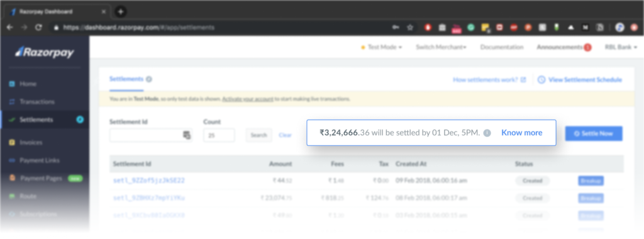Image resolution: width=644 pixels, height=239 pixels.
Task: Click the Created status of the 09 Feb 2018 row
Action: (x=532, y=181)
